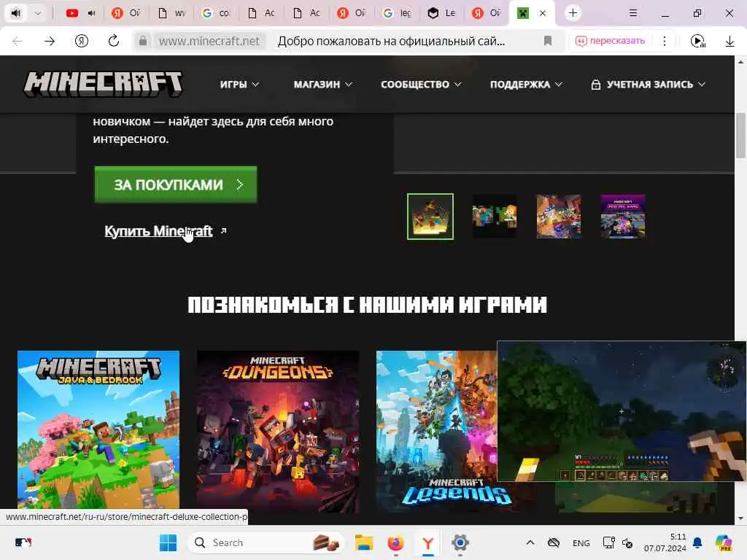Close the active Minecraft tab
The image size is (747, 560).
[x=543, y=13]
